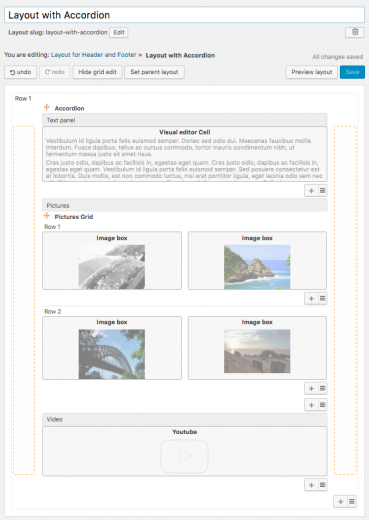Viewport: 369px width, 520px height.
Task: Click plus icon below the Youtube cell
Action: pyautogui.click(x=311, y=485)
